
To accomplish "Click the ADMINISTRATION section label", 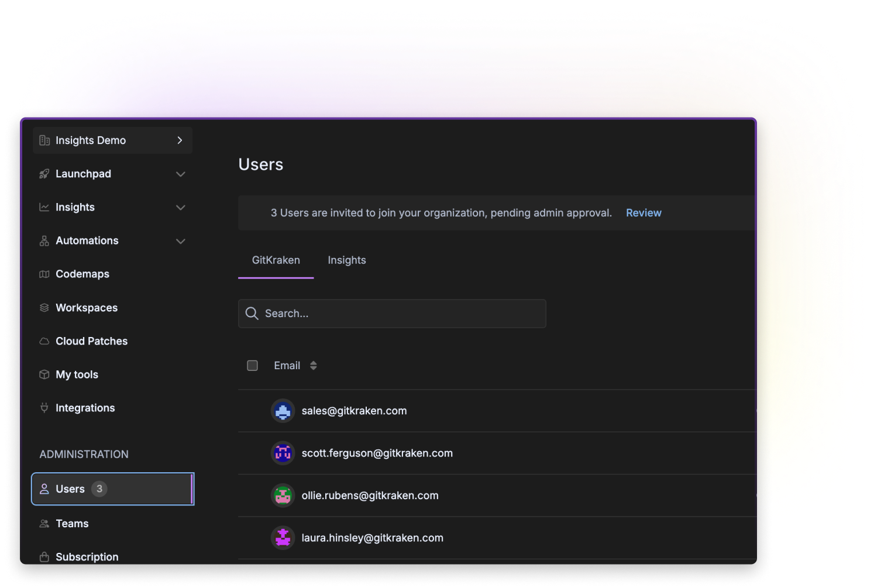I will pos(84,455).
